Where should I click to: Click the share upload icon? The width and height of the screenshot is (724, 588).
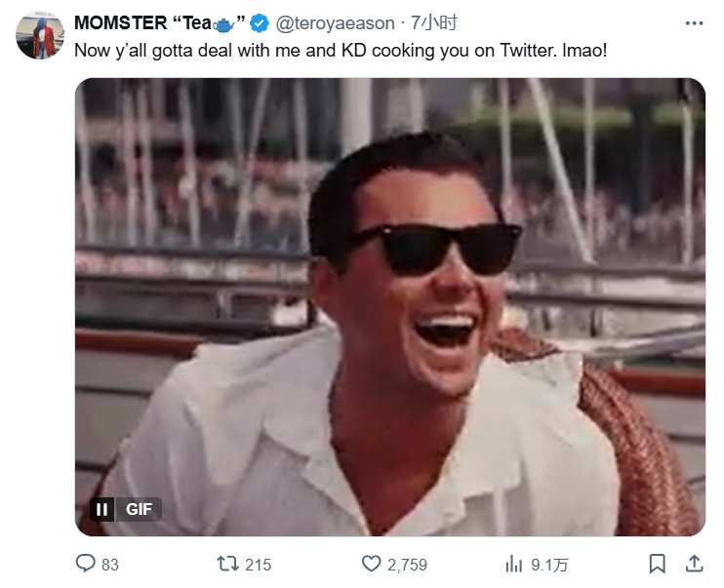click(694, 564)
